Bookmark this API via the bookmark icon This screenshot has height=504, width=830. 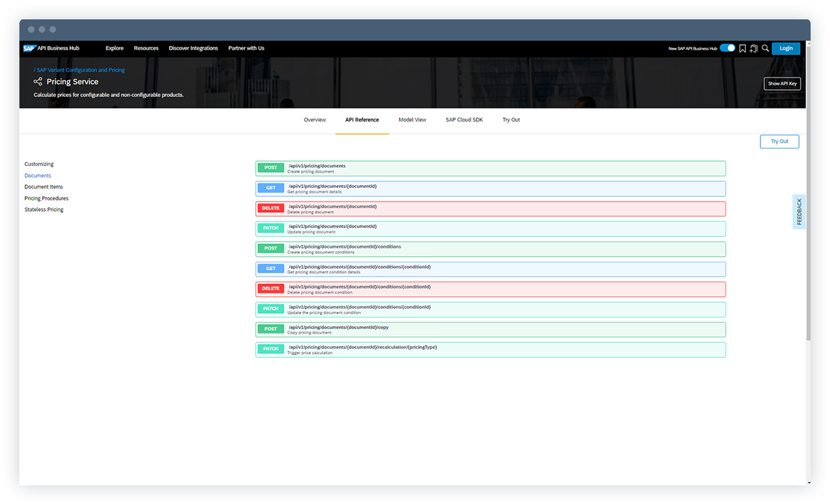coord(742,48)
